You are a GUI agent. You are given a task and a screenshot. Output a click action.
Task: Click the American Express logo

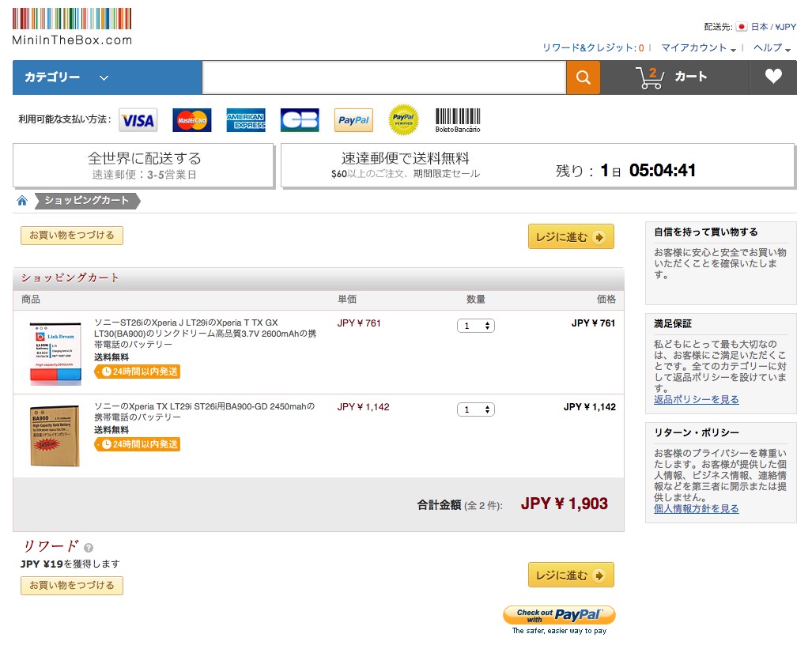tap(246, 120)
